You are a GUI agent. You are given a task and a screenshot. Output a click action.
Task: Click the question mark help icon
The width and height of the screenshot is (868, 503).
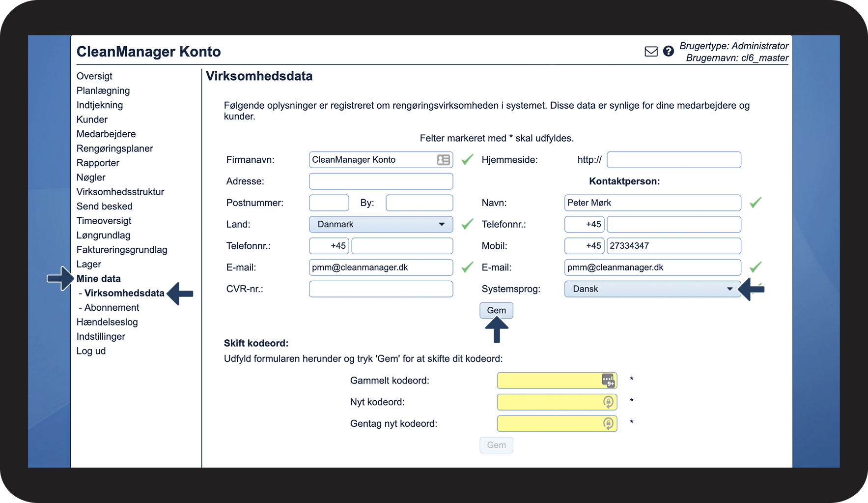coord(668,51)
